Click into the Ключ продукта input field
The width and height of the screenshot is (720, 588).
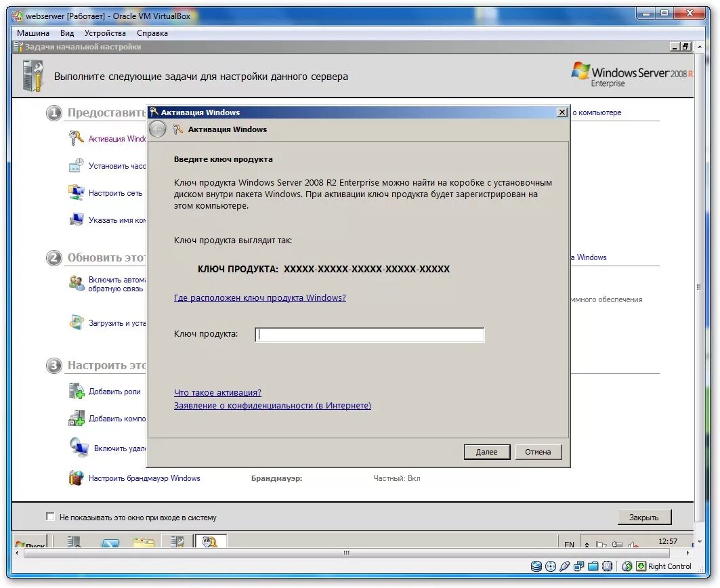(370, 335)
